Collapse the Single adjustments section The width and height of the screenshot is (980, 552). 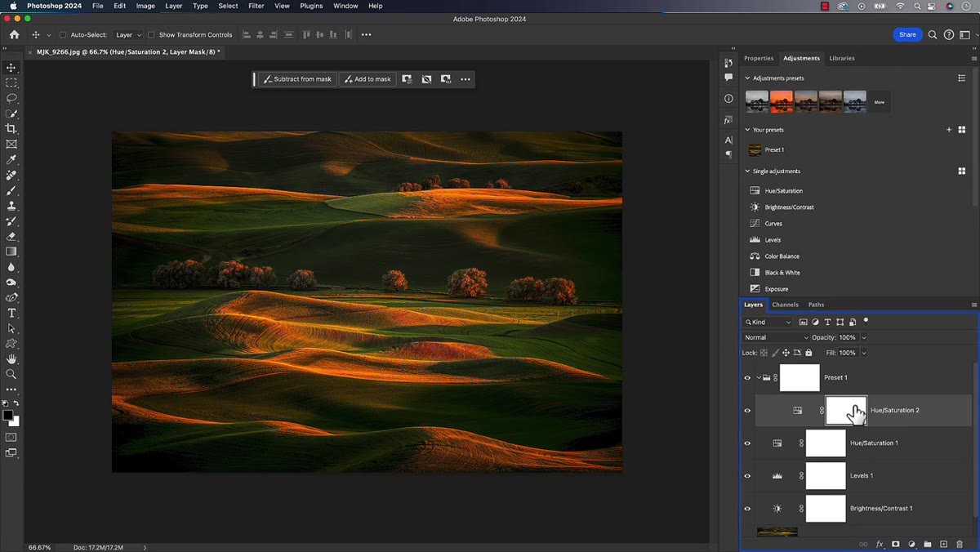747,171
